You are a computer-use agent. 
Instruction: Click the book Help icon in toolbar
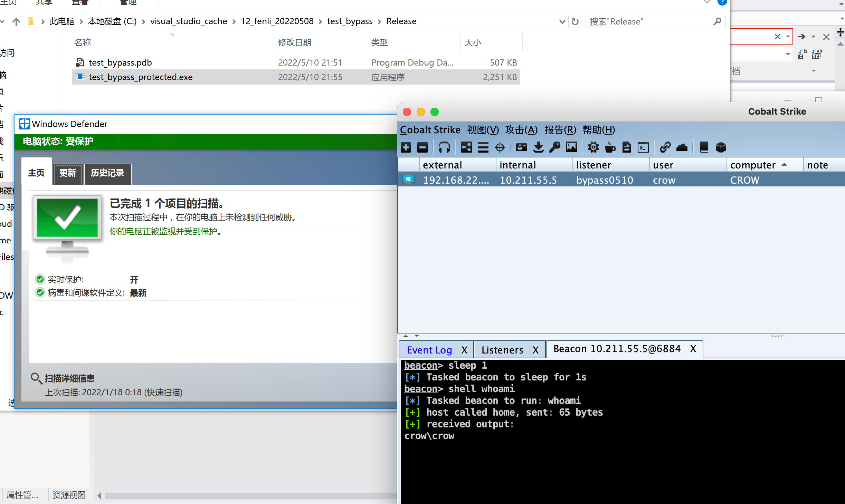(704, 147)
